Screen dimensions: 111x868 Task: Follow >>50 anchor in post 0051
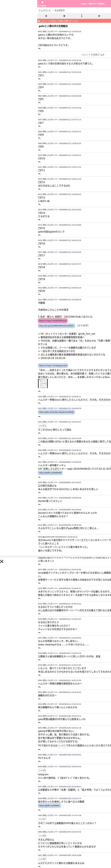point(42,859)
